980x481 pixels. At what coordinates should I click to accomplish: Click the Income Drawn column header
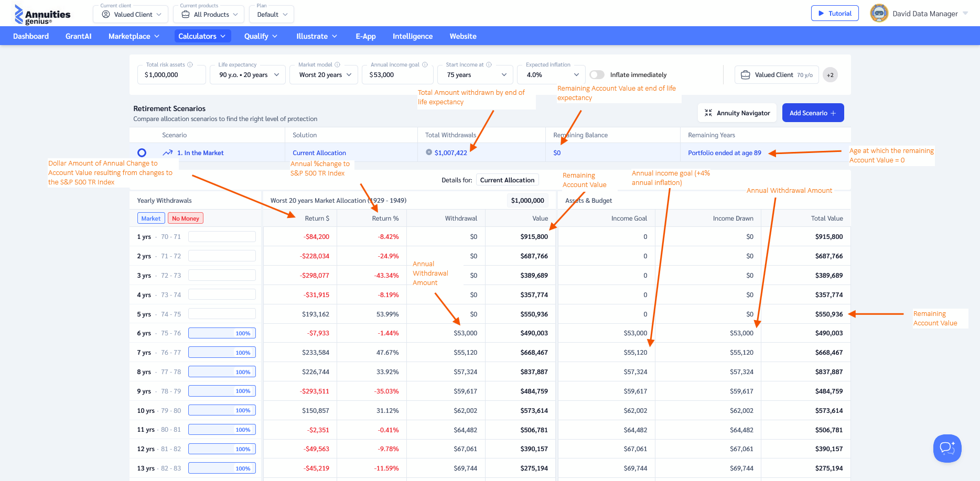pos(733,218)
